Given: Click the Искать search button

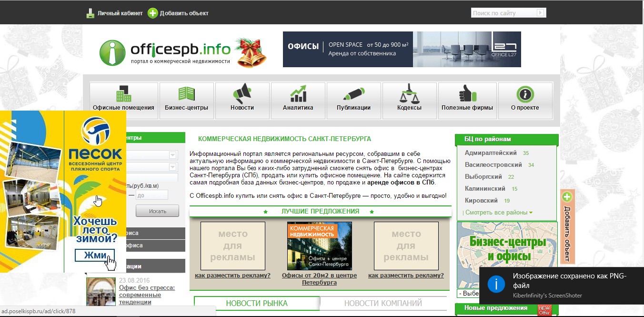Looking at the screenshot, I should [x=157, y=211].
